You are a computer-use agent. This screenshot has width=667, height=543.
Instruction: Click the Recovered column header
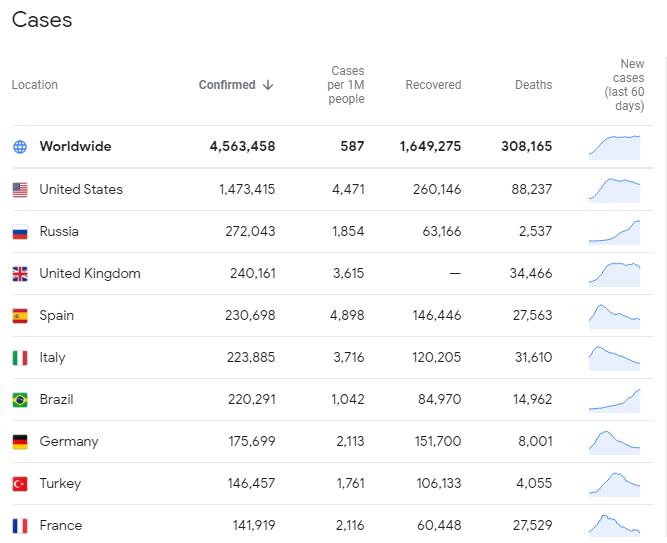(433, 85)
